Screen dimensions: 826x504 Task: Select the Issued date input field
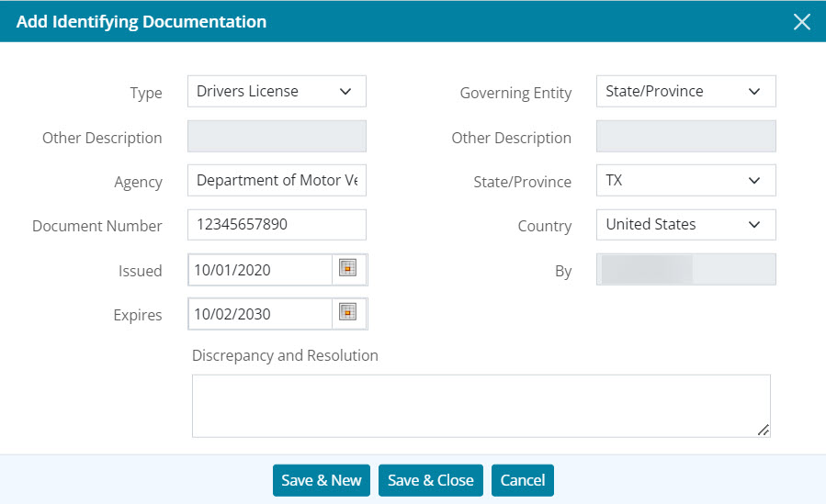pos(260,269)
